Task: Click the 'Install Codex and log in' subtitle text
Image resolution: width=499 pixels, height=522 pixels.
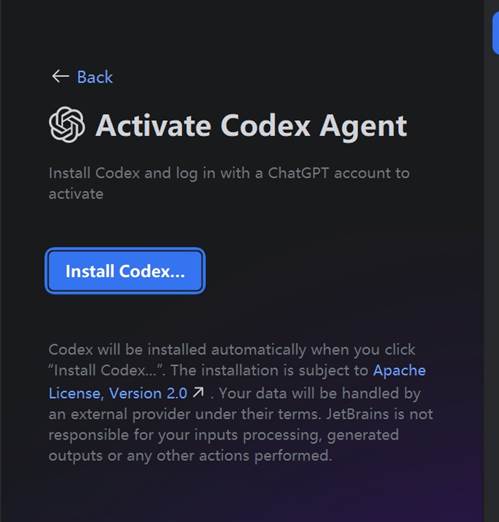Action: [x=229, y=173]
